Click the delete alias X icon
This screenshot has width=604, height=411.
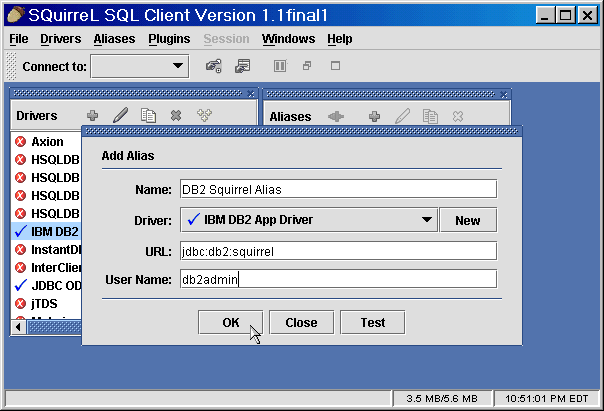458,116
